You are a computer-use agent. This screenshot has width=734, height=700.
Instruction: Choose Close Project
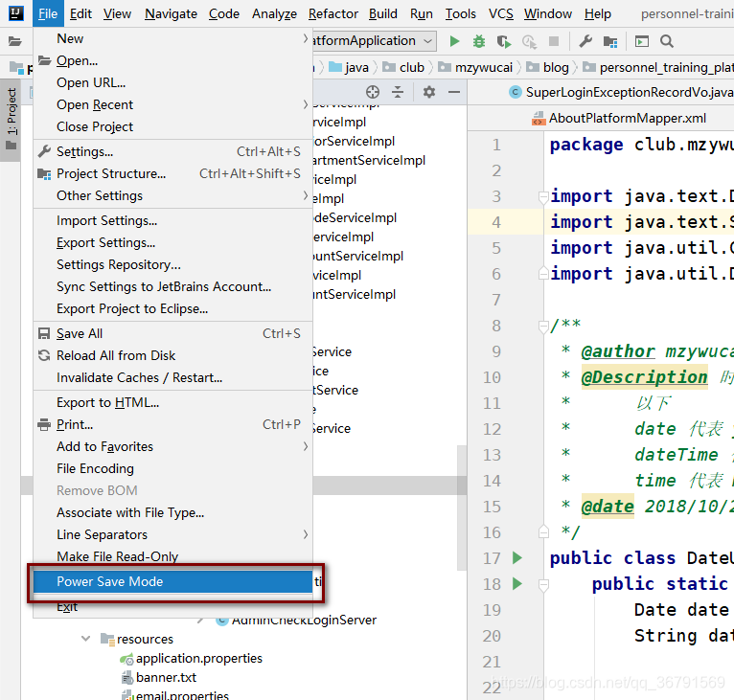point(173,126)
